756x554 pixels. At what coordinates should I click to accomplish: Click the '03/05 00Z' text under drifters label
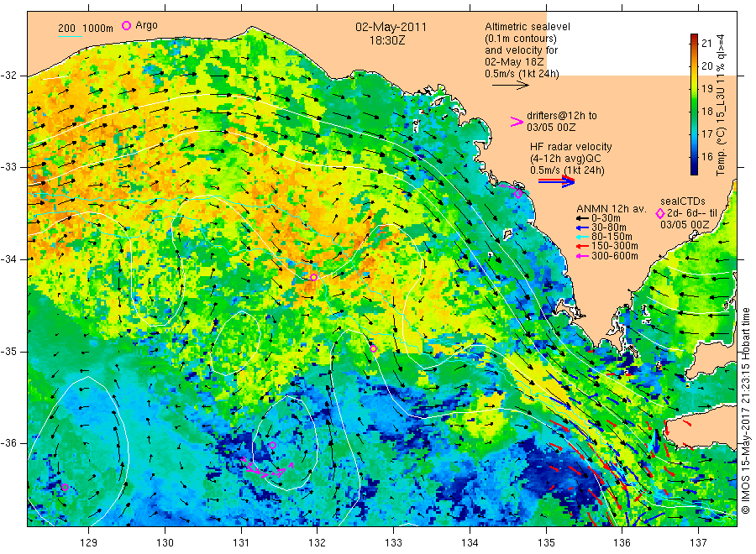[551, 128]
